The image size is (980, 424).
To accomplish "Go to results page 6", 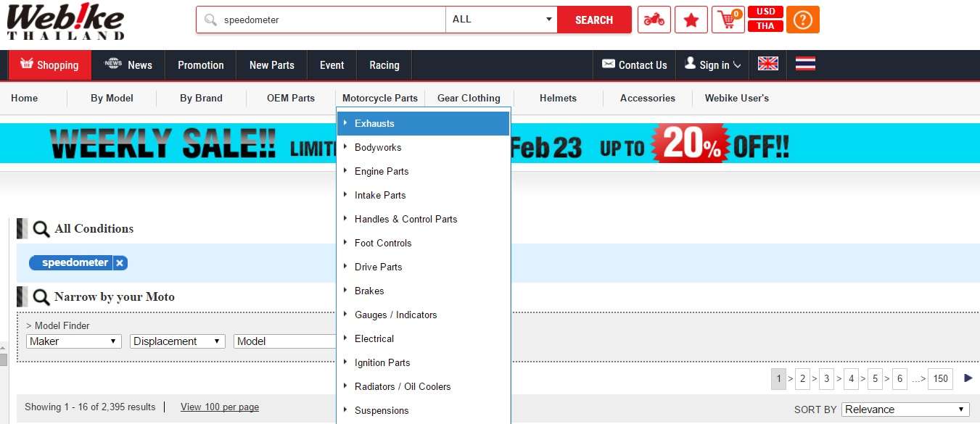I will click(x=899, y=378).
